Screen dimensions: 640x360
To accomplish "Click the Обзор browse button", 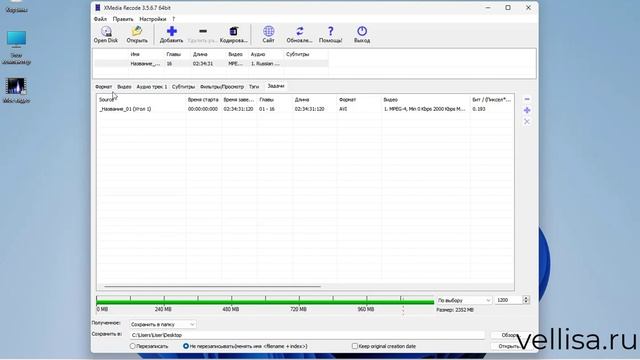I will pos(510,335).
